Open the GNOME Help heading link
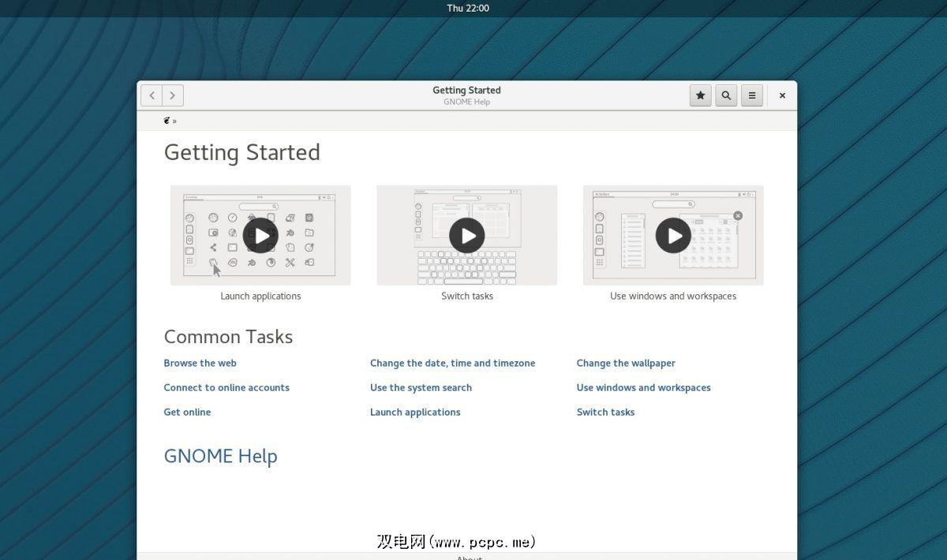This screenshot has height=560, width=947. [220, 456]
